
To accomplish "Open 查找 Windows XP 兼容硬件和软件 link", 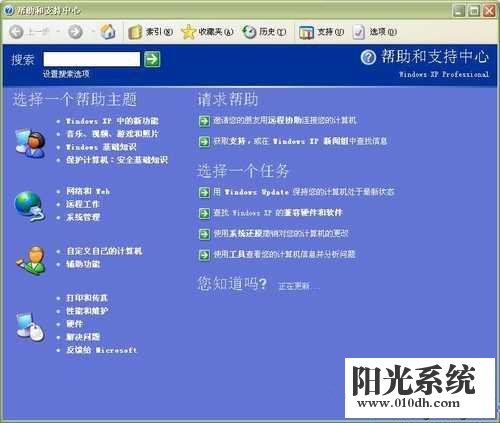I will (278, 212).
